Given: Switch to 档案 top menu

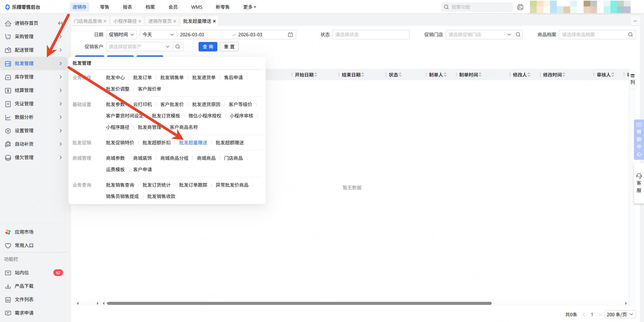Looking at the screenshot, I should tap(150, 7).
